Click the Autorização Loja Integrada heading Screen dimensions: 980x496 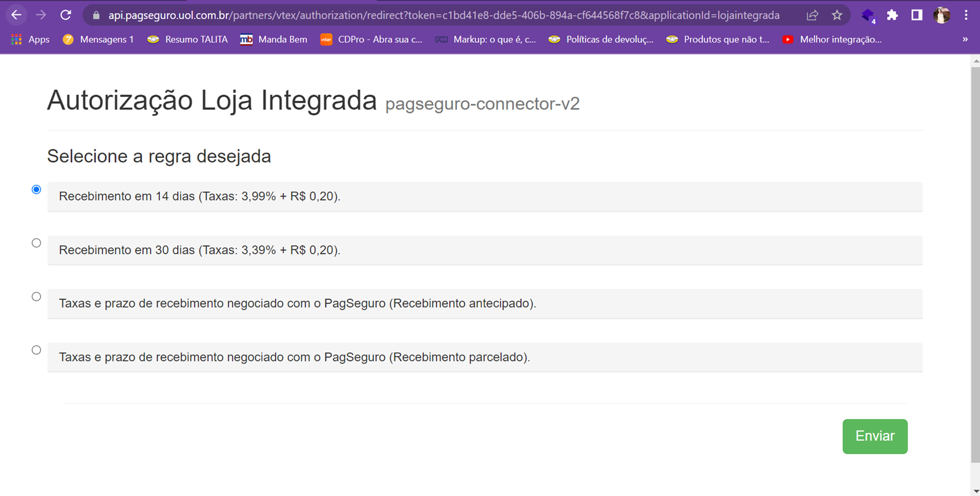coord(212,100)
